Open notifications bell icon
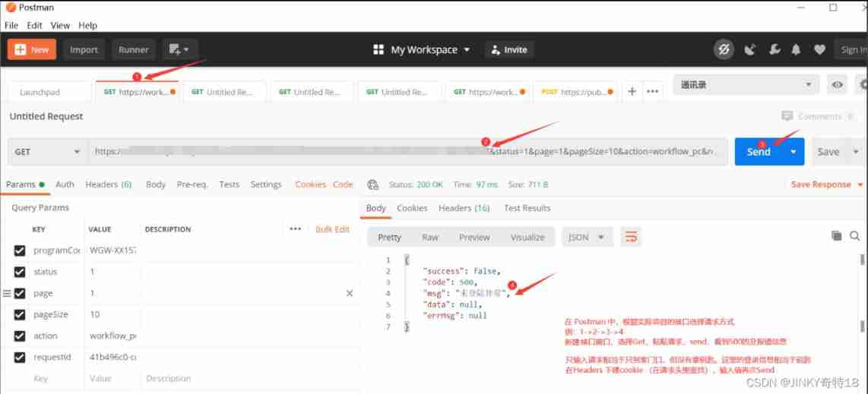868x394 pixels. pos(796,50)
